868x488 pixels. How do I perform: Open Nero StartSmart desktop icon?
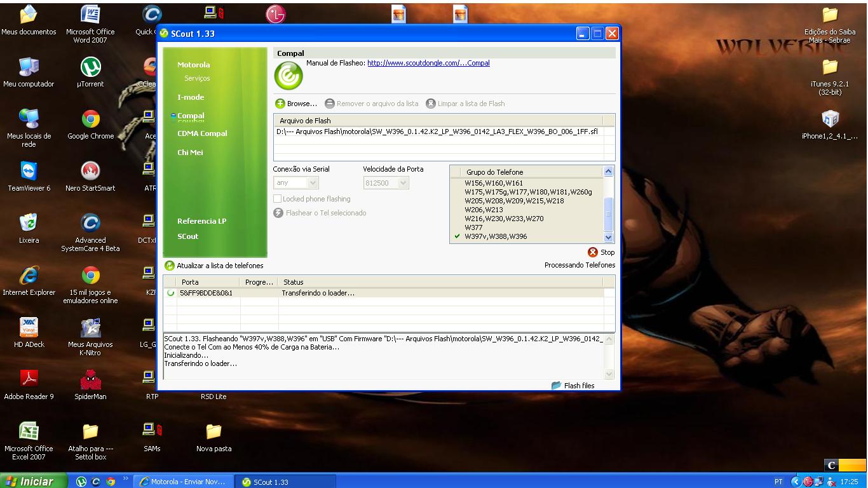click(90, 177)
